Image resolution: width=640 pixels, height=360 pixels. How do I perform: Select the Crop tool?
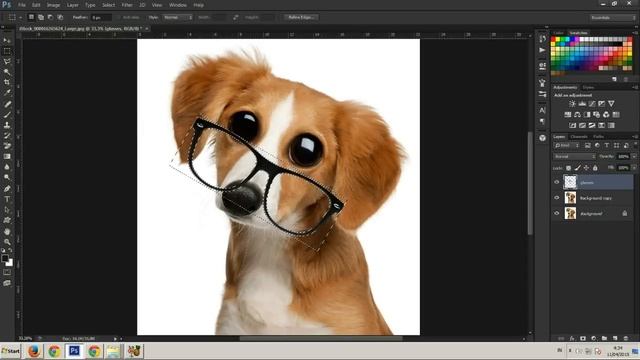(x=7, y=82)
